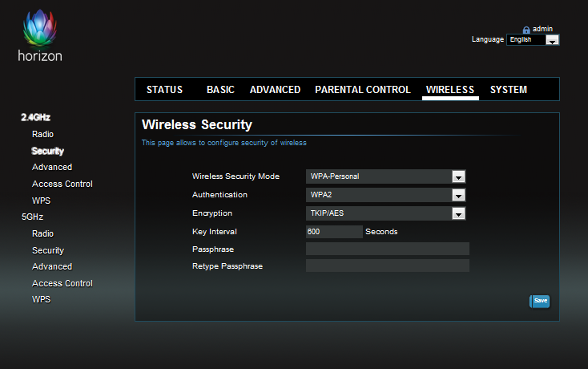Click the 'Wireless Security' page heading
The width and height of the screenshot is (588, 369).
pyautogui.click(x=197, y=124)
